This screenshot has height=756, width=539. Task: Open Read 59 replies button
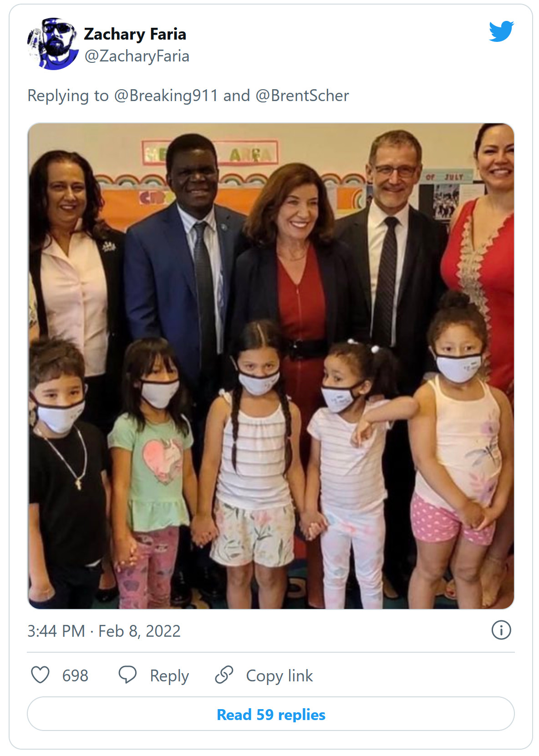point(271,714)
